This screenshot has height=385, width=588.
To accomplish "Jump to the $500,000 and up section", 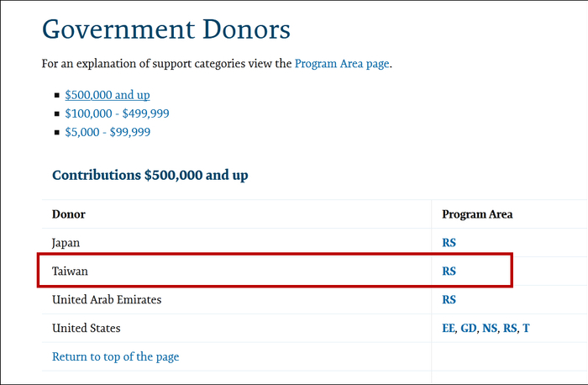I will click(107, 95).
